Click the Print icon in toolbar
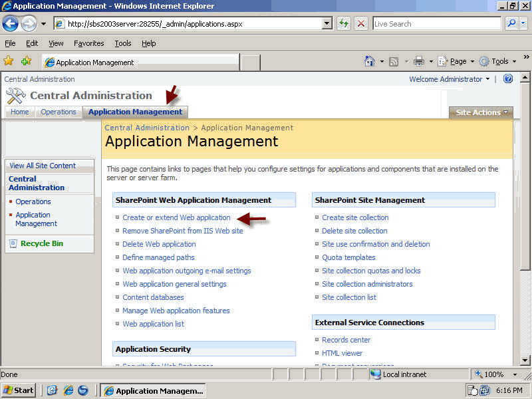 click(419, 61)
